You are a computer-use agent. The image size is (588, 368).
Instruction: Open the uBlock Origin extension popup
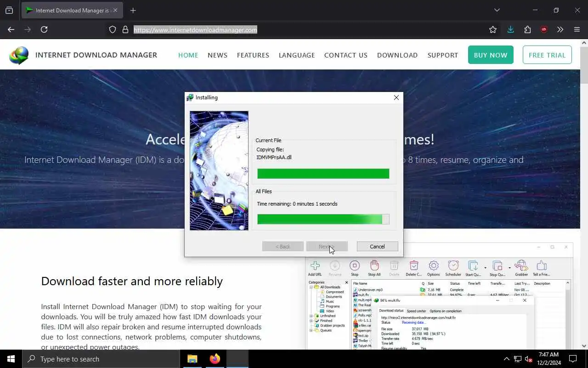pyautogui.click(x=544, y=29)
